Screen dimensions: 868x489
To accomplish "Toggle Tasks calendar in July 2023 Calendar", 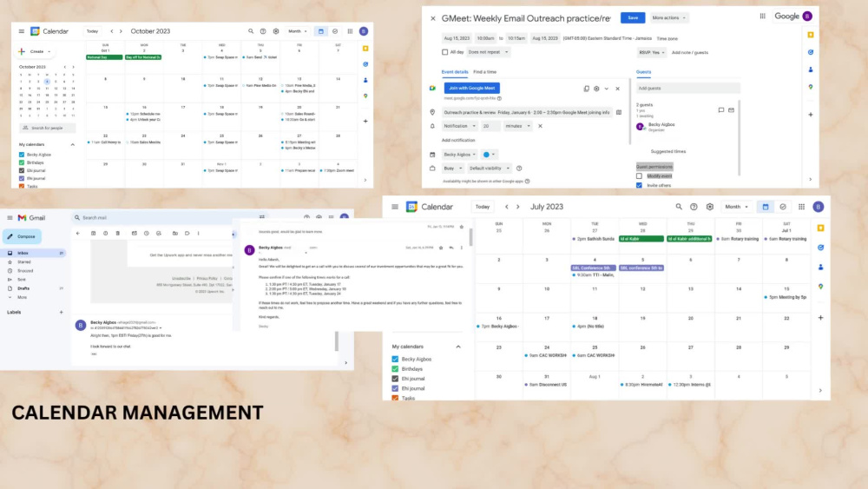I will pos(395,398).
